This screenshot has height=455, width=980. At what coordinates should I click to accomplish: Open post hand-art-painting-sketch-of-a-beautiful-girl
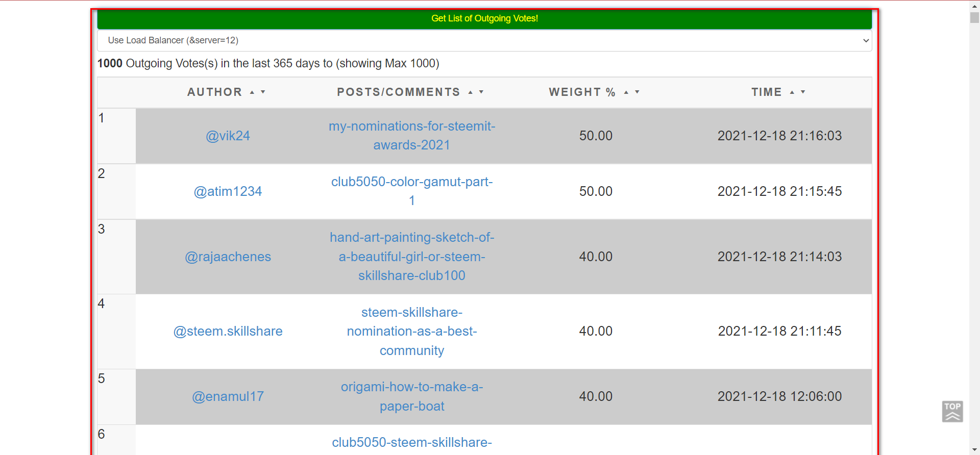[412, 257]
